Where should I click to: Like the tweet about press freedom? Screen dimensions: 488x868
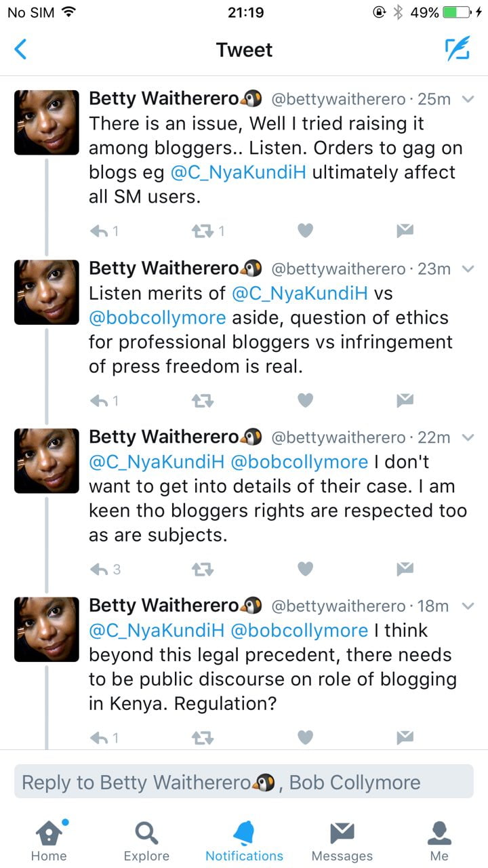[306, 400]
